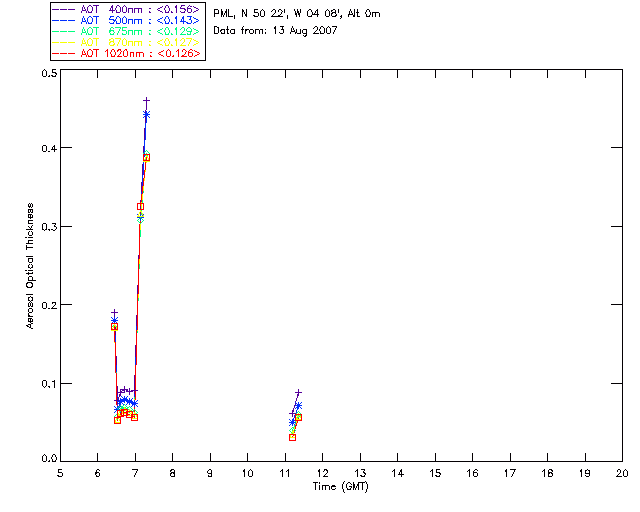Click the blue 500nm asterisk marker near 0.44
The height and width of the screenshot is (512, 640).
coord(146,115)
